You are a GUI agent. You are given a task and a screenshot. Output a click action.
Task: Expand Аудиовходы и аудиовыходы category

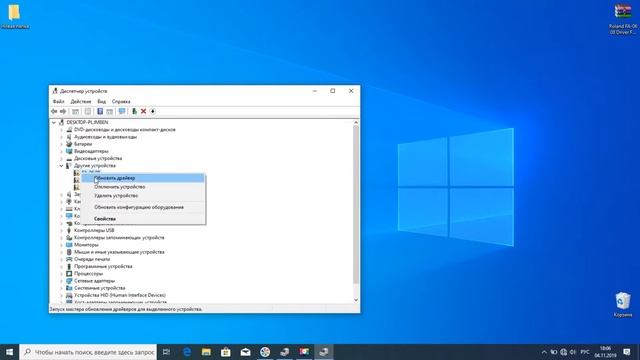click(62, 137)
